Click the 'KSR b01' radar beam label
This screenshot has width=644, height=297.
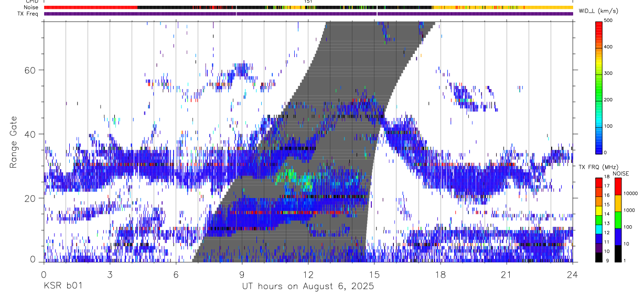click(62, 287)
